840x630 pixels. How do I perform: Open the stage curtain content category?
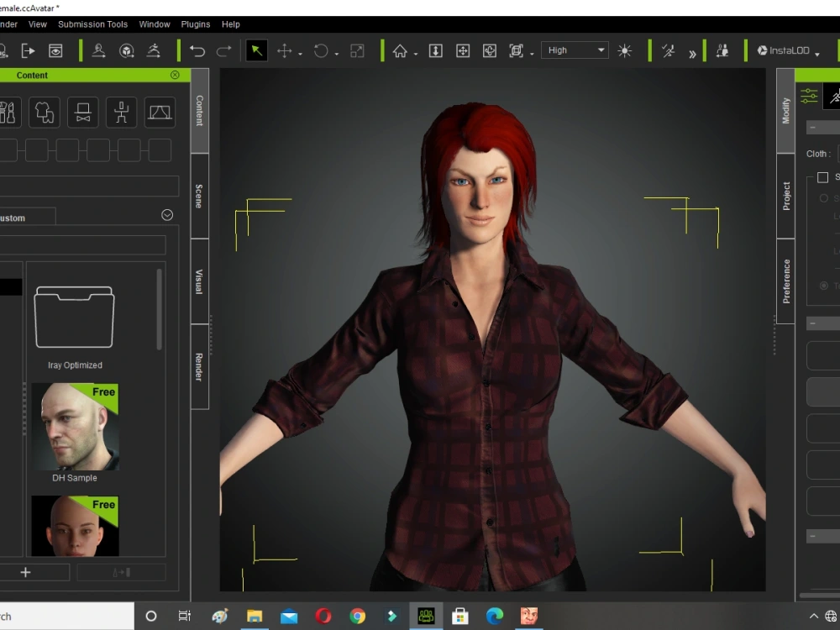160,113
